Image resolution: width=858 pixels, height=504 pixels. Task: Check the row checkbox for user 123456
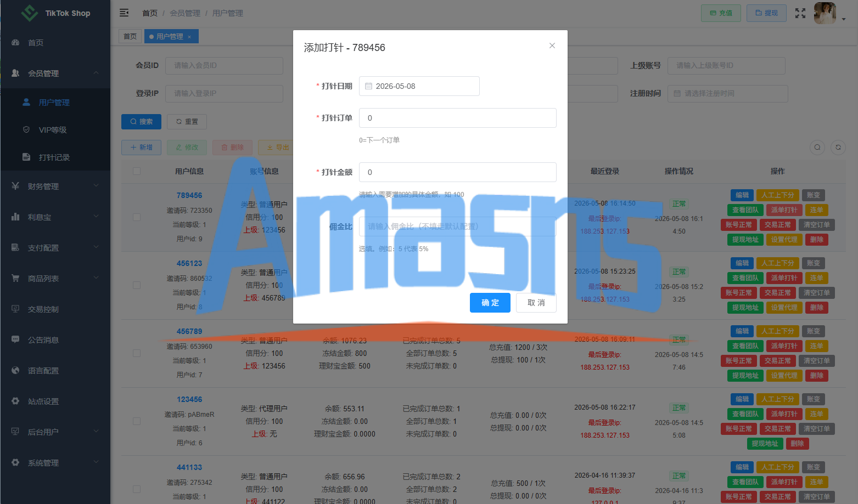137,421
